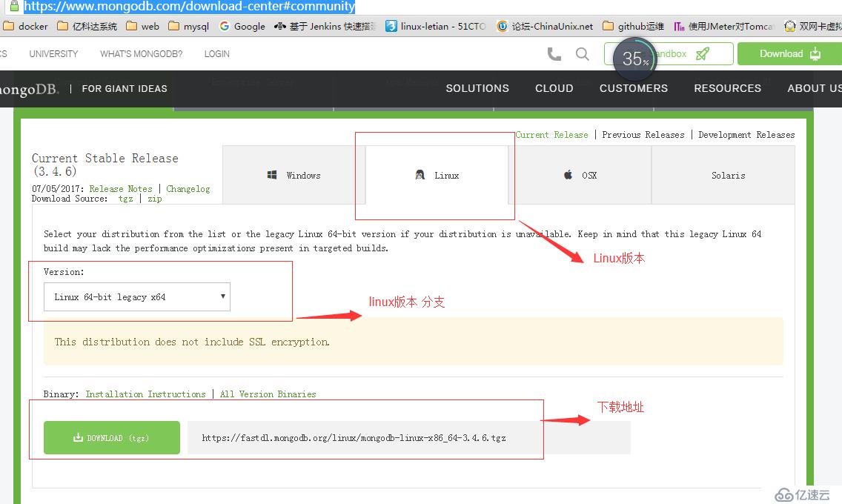
Task: Open site search magnifier icon
Action: click(582, 53)
